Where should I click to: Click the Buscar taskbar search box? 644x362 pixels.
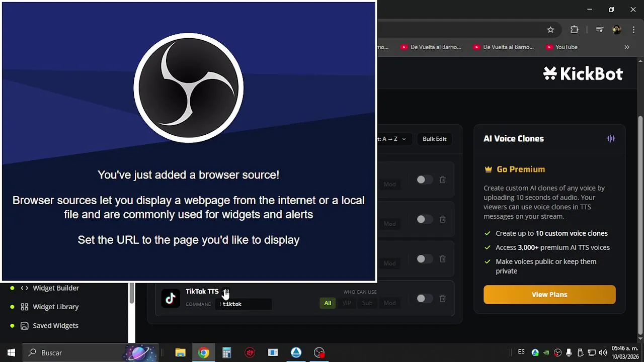92,352
